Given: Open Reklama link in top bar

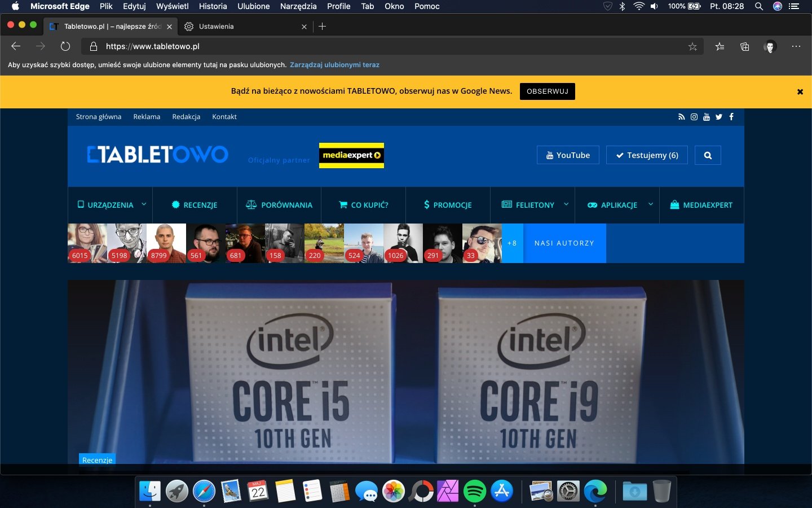Looking at the screenshot, I should (x=147, y=117).
